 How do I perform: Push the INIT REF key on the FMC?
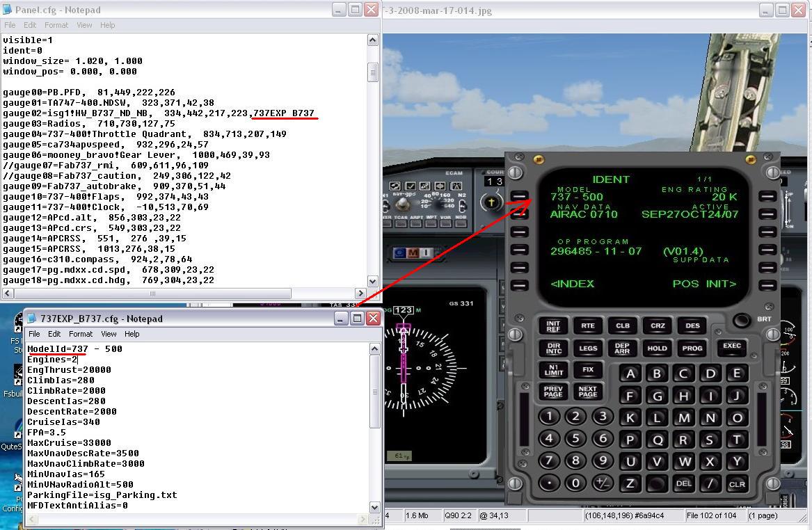pyautogui.click(x=553, y=326)
